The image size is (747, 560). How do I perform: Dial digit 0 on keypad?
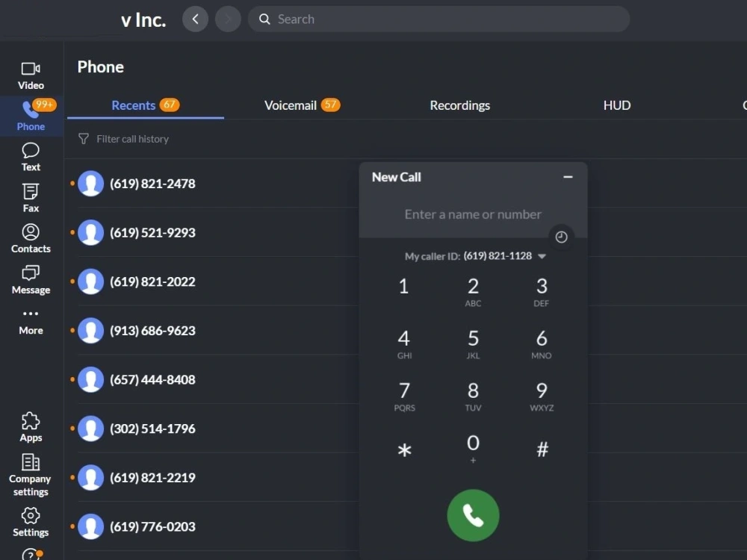(473, 448)
